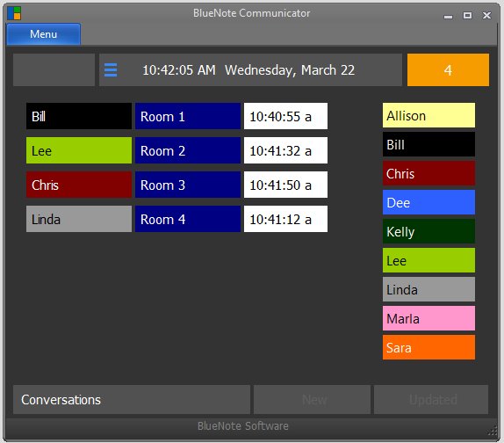Viewport: 504px width, 443px height.
Task: Choose Lee in the right user panel
Action: (x=428, y=260)
